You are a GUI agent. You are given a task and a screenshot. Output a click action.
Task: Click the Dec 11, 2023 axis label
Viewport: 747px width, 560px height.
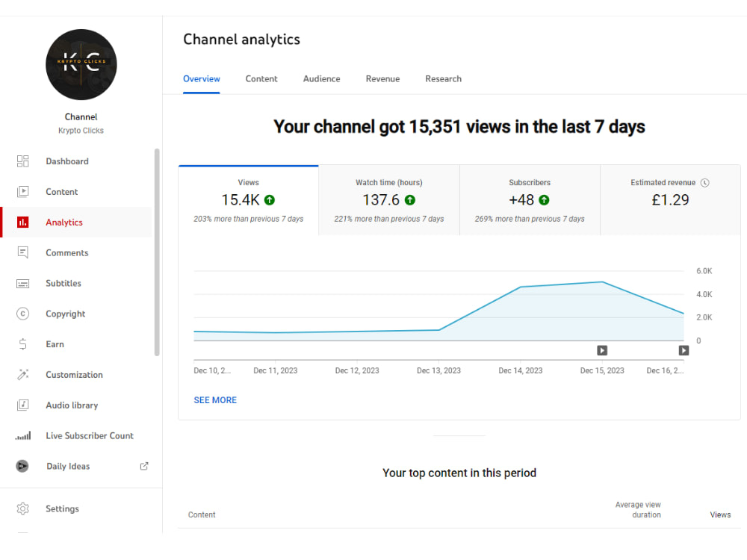(x=276, y=370)
